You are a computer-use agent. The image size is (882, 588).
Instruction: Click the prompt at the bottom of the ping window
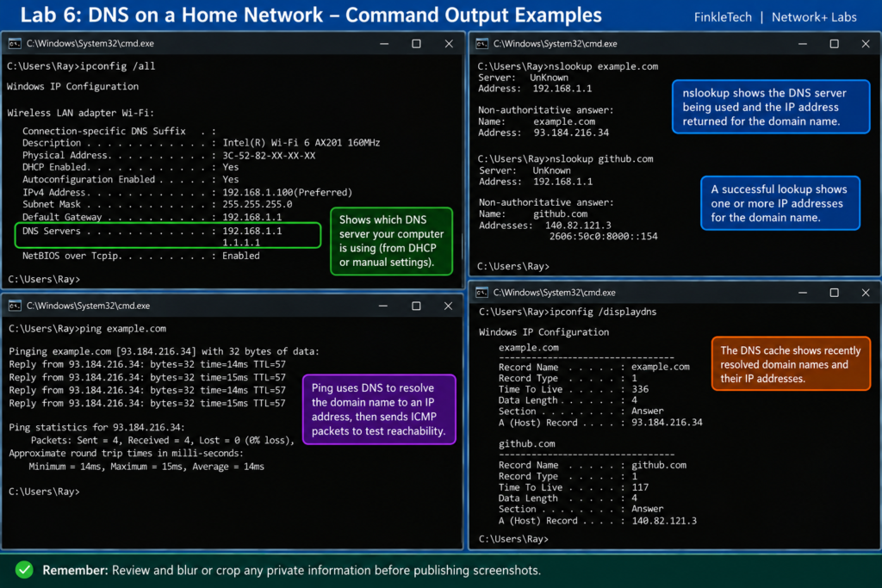[44, 492]
